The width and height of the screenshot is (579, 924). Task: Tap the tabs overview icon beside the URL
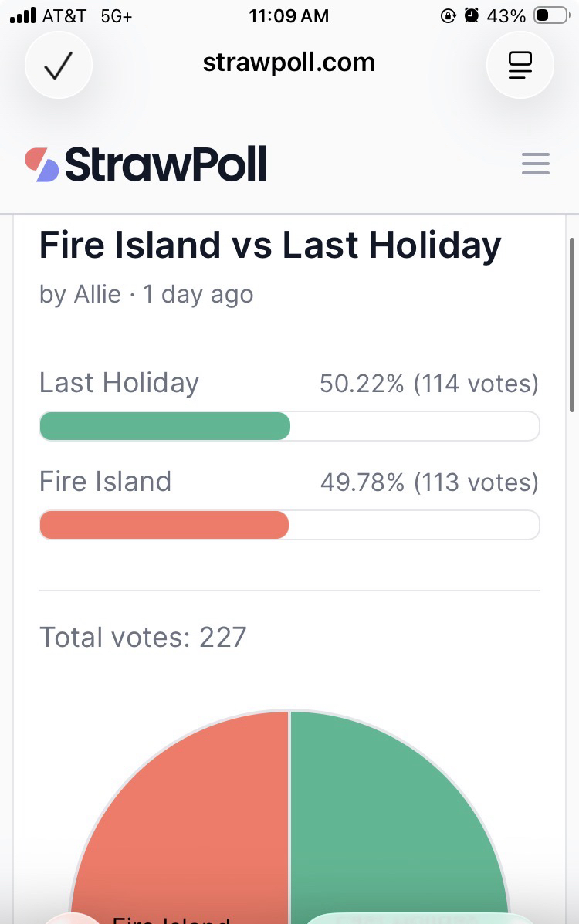pos(520,66)
